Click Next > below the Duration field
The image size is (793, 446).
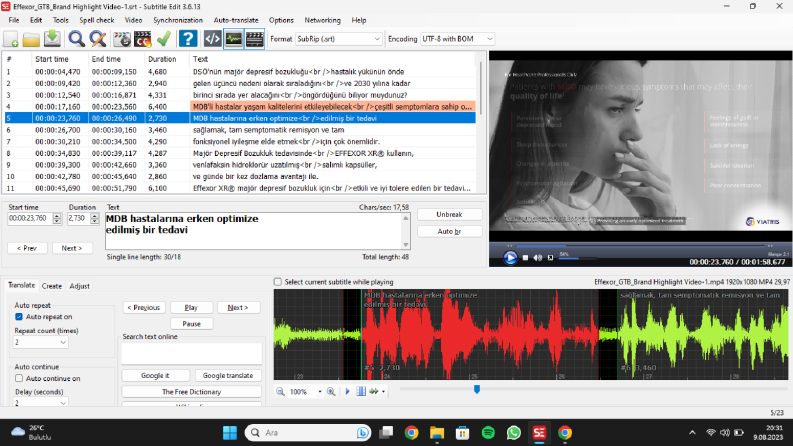[x=71, y=248]
